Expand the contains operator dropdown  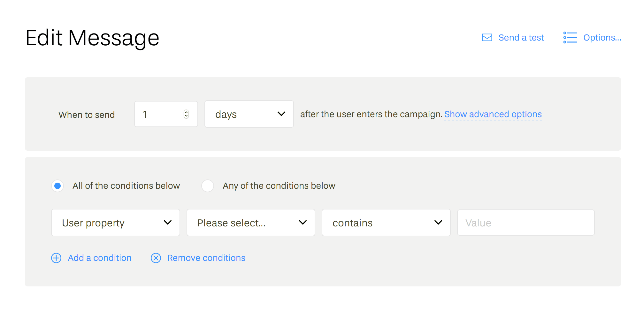point(386,223)
